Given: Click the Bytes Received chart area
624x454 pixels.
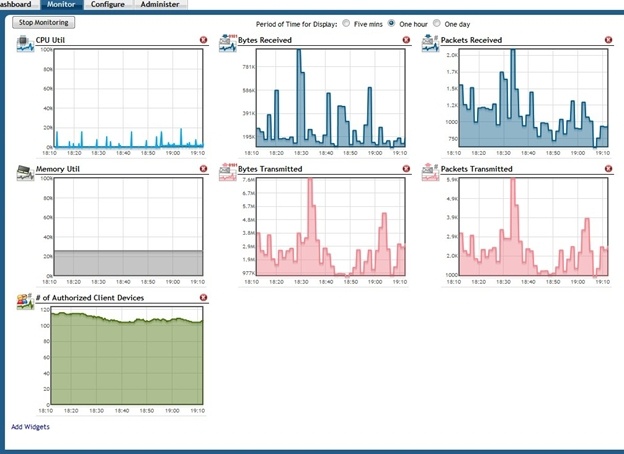Looking at the screenshot, I should click(331, 98).
